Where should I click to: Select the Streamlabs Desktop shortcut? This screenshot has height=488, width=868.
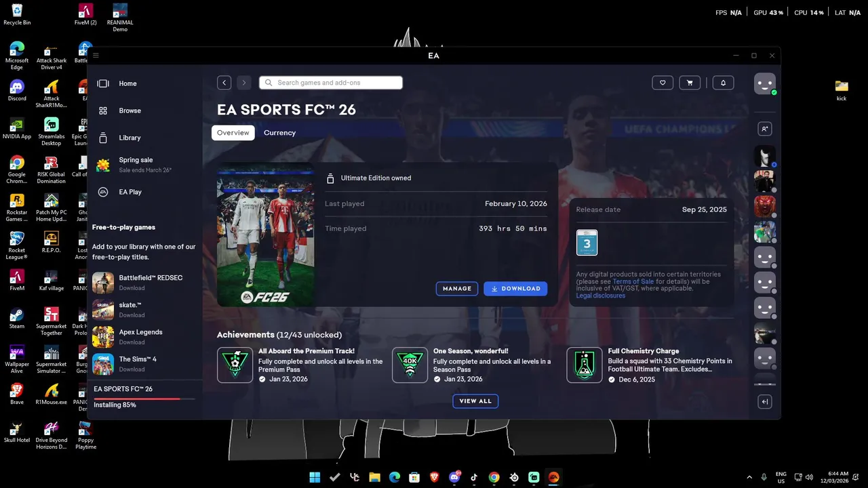52,131
